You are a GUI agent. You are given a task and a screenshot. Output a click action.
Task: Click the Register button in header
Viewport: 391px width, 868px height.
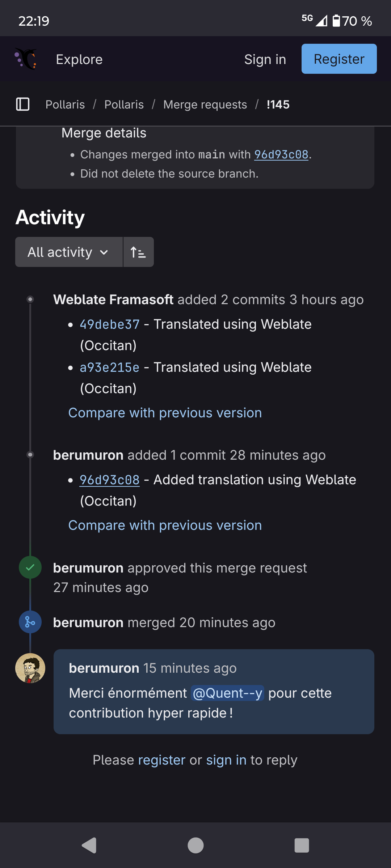(x=339, y=59)
